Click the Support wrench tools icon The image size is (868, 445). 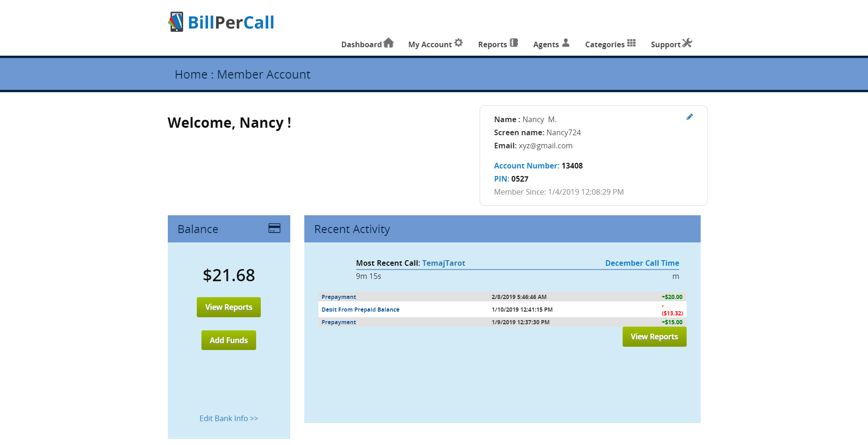point(687,43)
